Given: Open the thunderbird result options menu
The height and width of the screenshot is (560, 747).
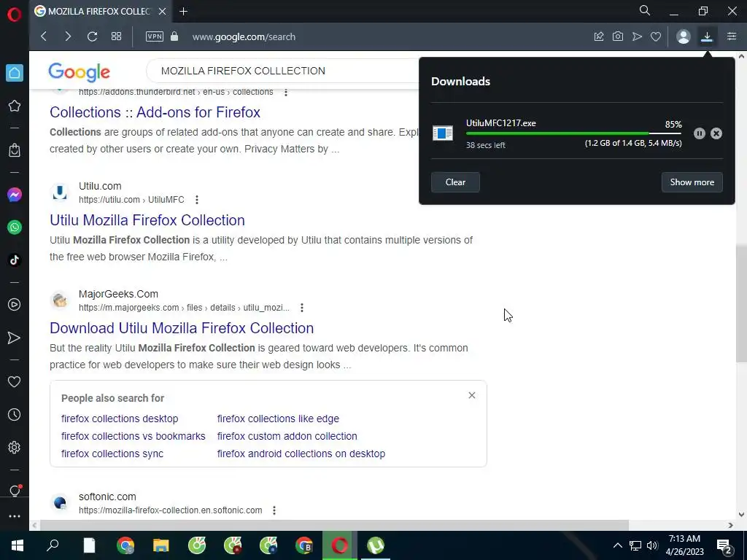Looking at the screenshot, I should [286, 92].
